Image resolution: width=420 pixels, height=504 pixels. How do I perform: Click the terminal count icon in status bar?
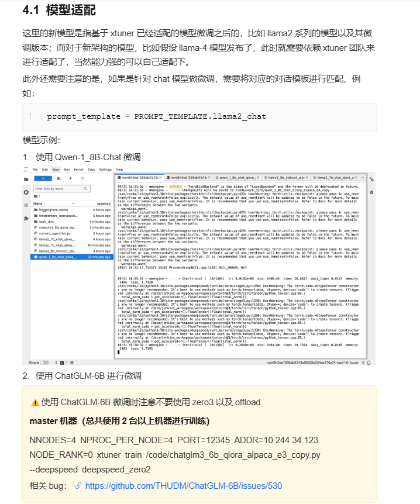coord(62,363)
